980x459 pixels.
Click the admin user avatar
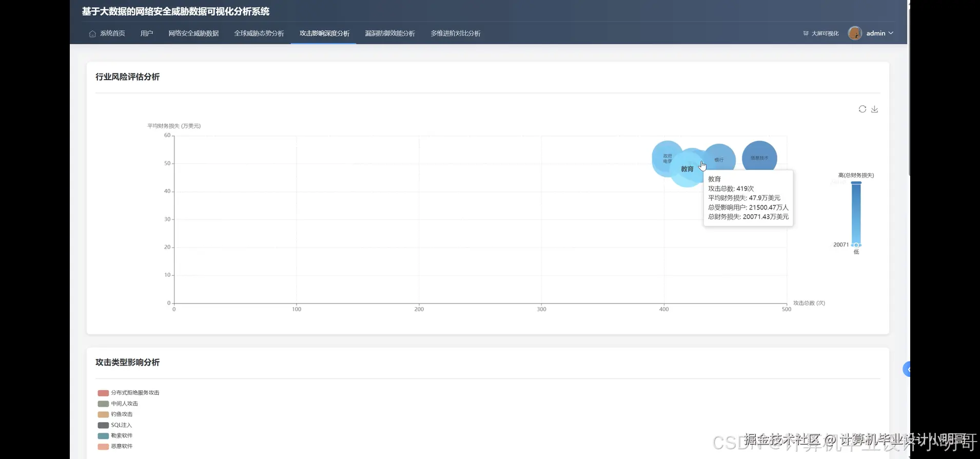tap(855, 33)
